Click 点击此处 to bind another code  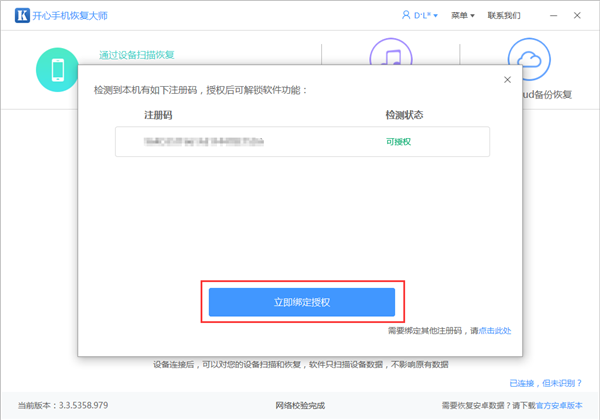point(495,330)
